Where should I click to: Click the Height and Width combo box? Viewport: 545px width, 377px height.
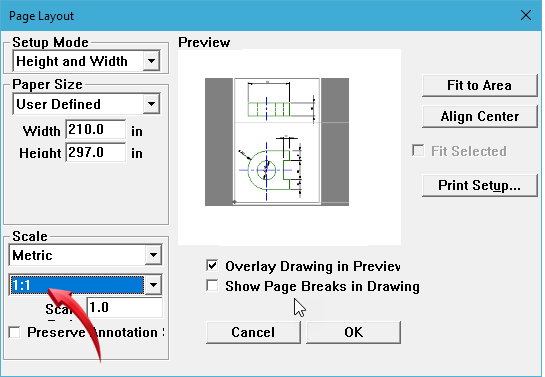coord(86,61)
